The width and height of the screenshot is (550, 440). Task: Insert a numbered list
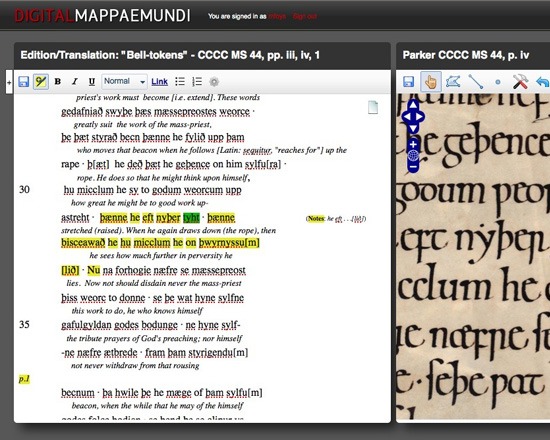point(197,82)
